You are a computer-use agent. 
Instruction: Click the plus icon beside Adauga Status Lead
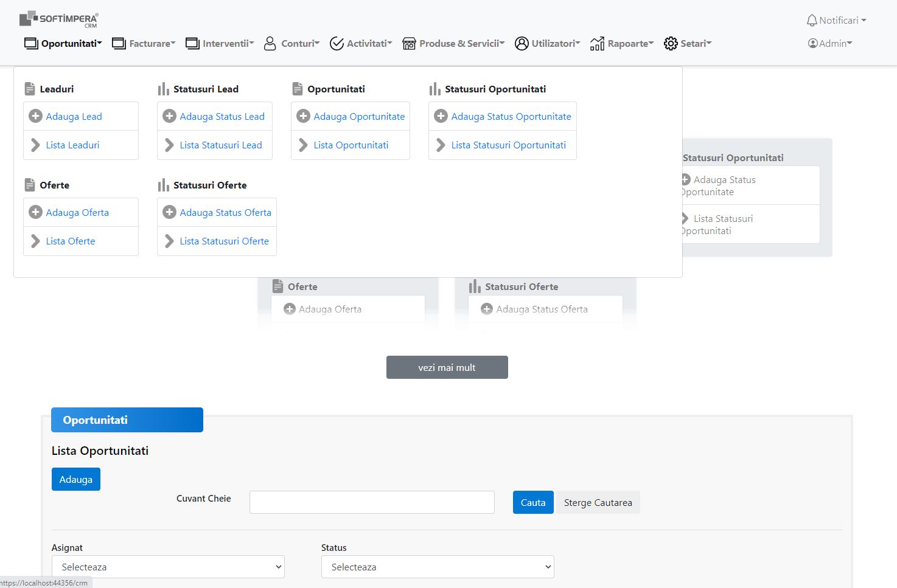point(170,116)
